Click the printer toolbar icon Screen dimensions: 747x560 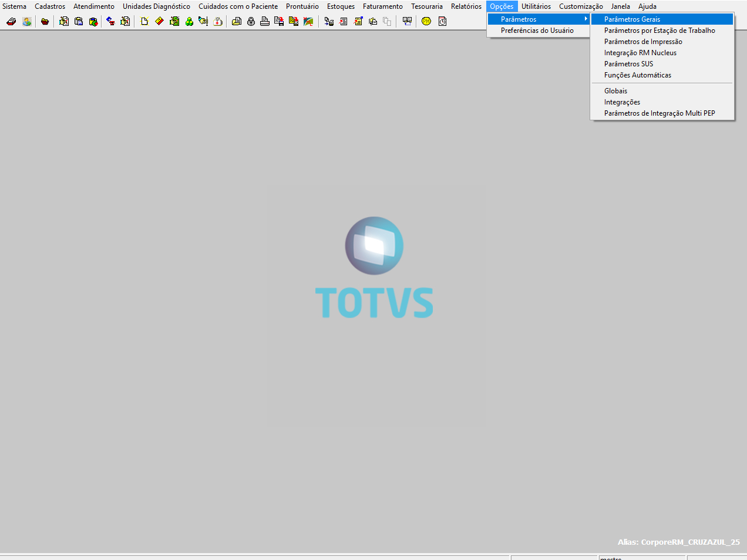265,21
